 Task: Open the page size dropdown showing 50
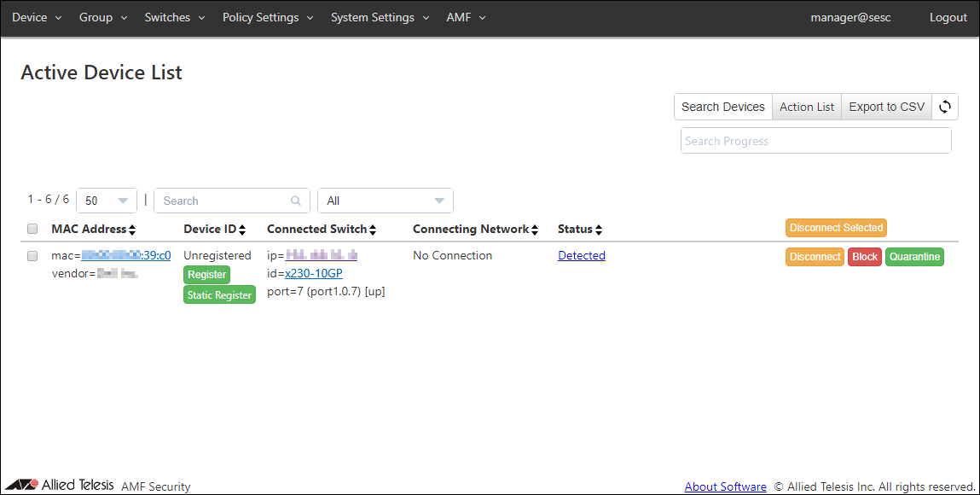pos(107,201)
